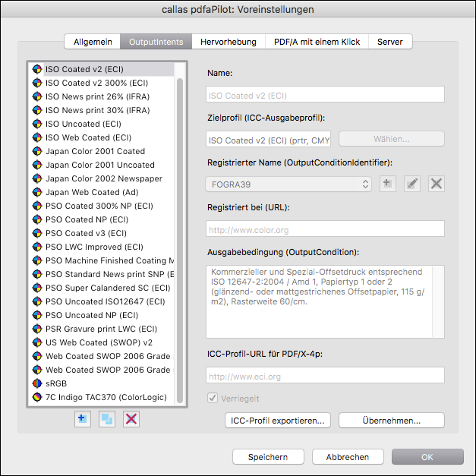The height and width of the screenshot is (476, 476).
Task: Click the profile list vertical scrollbar
Action: pos(180,240)
